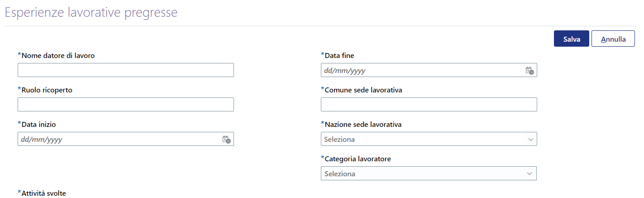
Task: Click into the Ruolo ricoperto text field
Action: pyautogui.click(x=126, y=105)
